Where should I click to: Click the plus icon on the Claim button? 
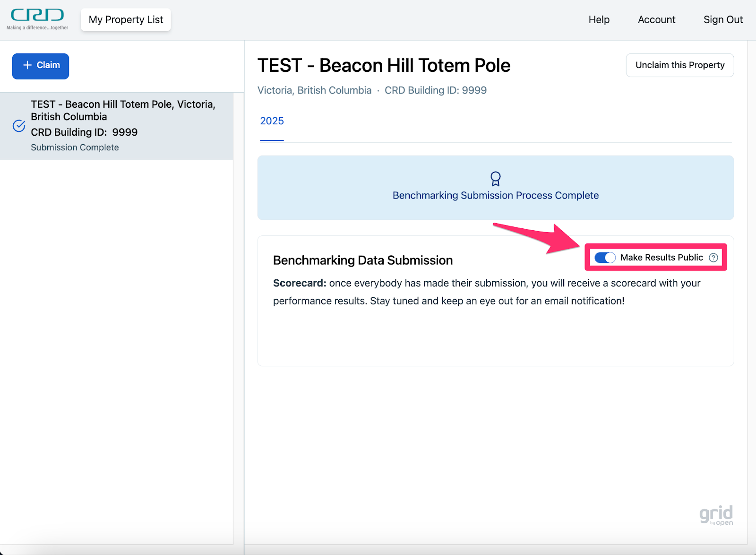[27, 65]
